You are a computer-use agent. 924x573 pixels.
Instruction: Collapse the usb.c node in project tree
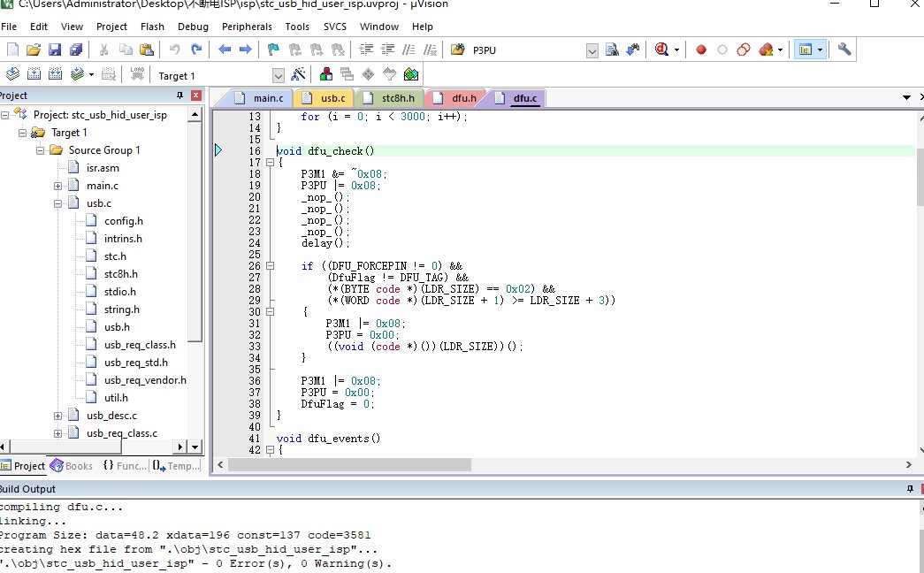coord(57,203)
